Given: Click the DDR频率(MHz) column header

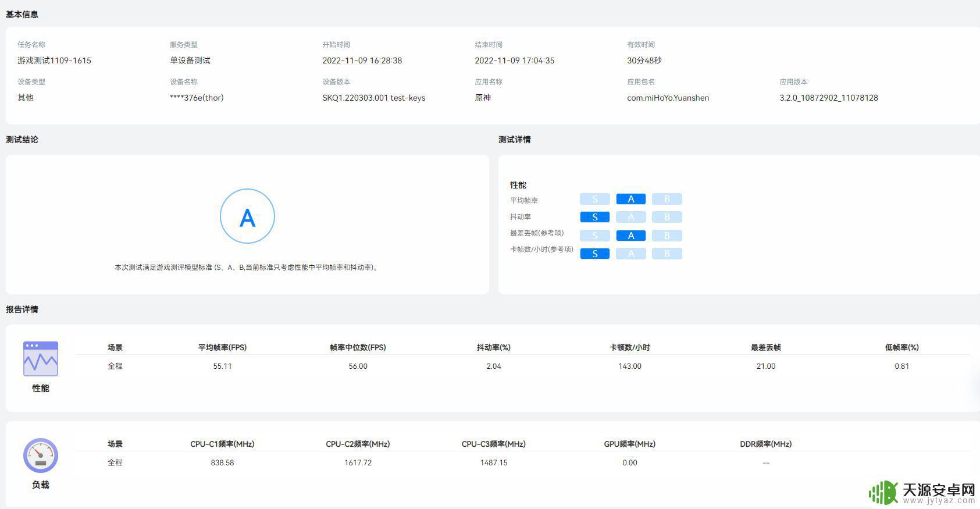Looking at the screenshot, I should coord(766,444).
